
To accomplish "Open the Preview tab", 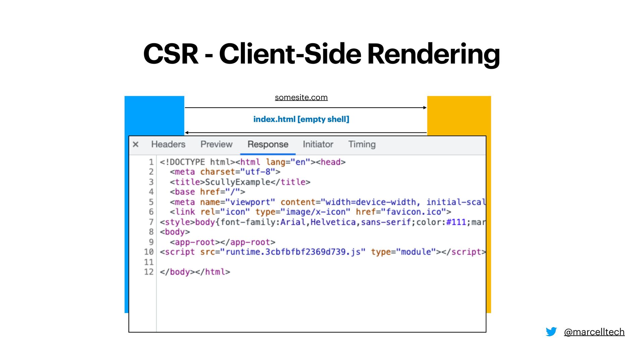I will [x=216, y=144].
